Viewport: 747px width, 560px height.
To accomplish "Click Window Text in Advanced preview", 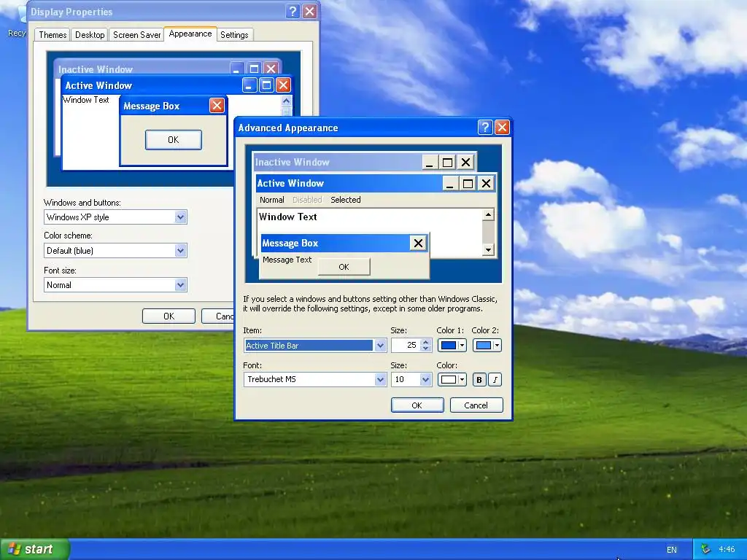I will [287, 217].
